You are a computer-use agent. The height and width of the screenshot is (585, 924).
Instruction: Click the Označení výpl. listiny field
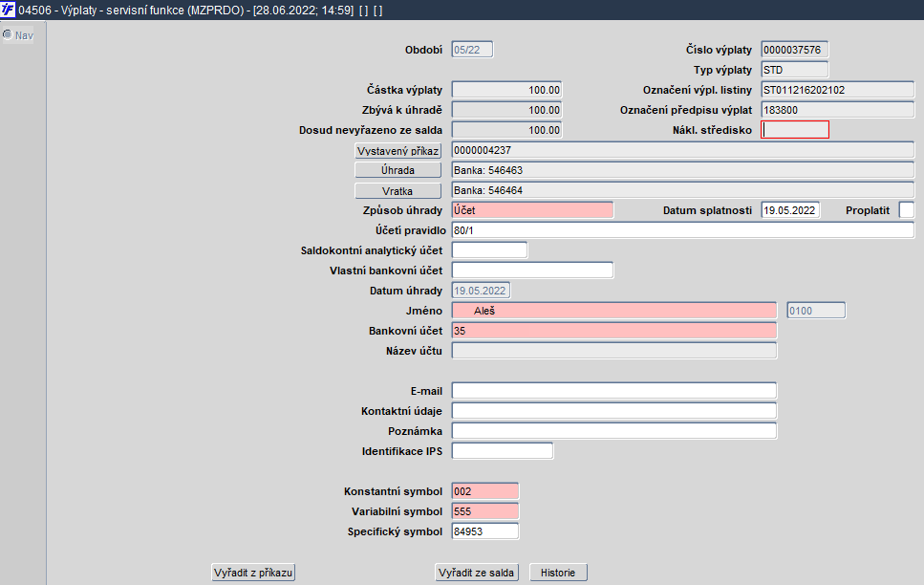click(x=838, y=90)
